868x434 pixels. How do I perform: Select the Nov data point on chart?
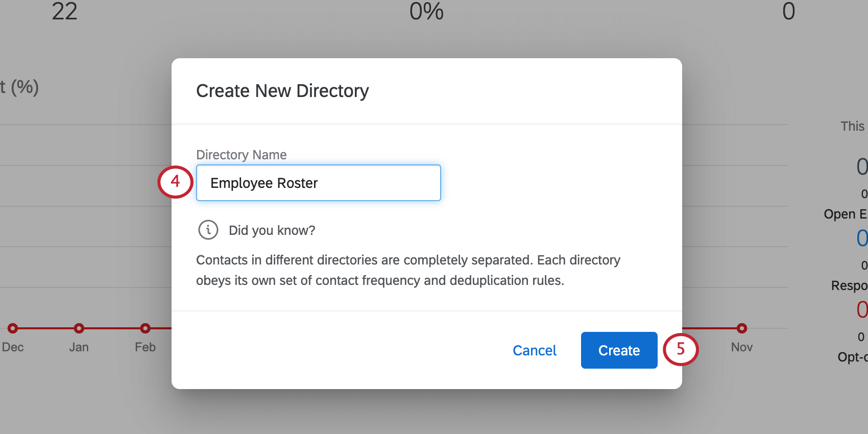pyautogui.click(x=742, y=328)
